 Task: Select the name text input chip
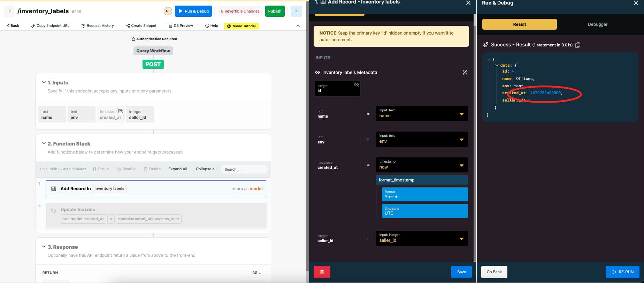point(52,114)
